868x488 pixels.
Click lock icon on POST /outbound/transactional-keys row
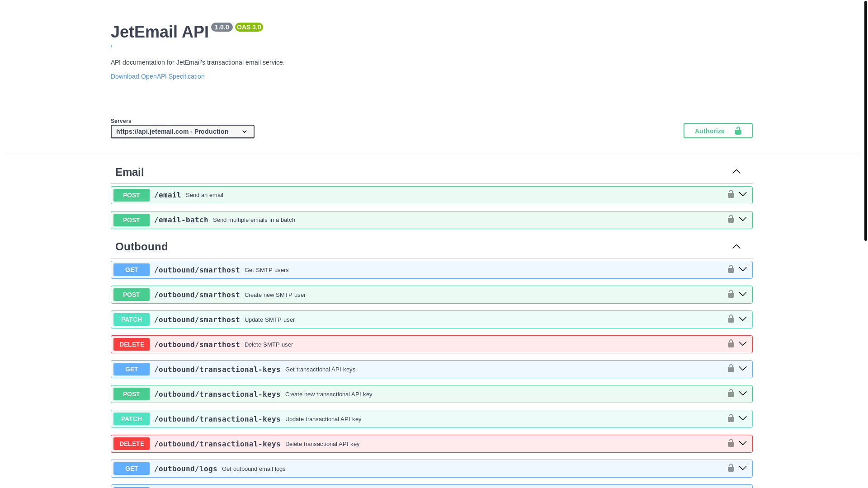[731, 393]
